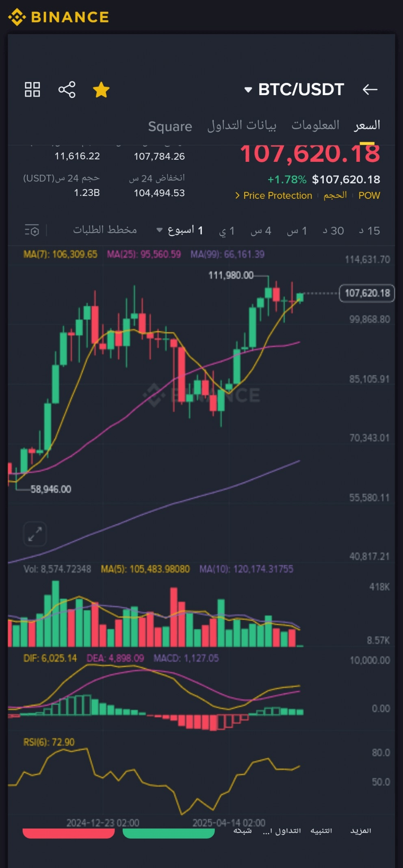Screen dimensions: 403x868
Task: Open the order book chart (مخطط الطلبات)
Action: (x=105, y=230)
